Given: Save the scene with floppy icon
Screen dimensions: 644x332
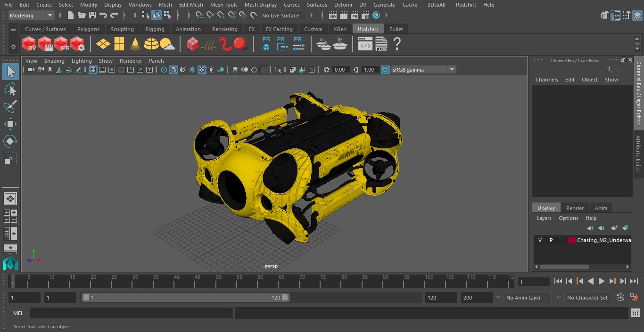Looking at the screenshot, I should click(92, 16).
